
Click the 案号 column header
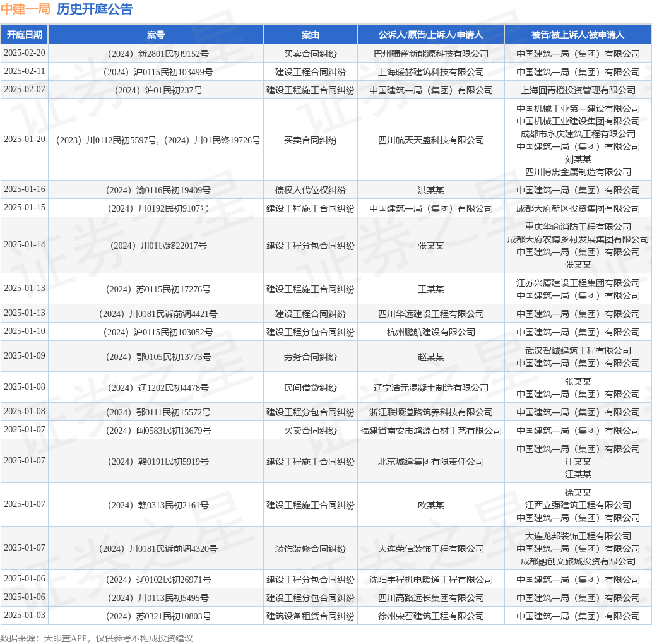[x=156, y=35]
